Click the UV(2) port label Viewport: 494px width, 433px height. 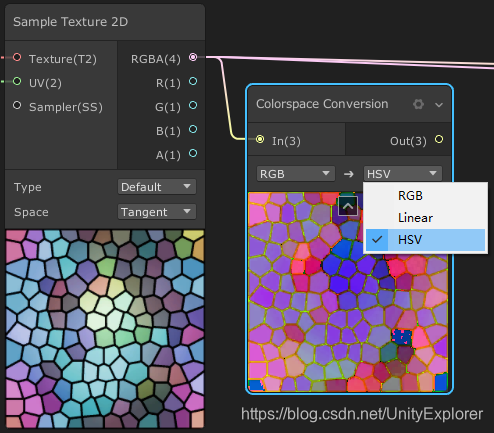(45, 83)
